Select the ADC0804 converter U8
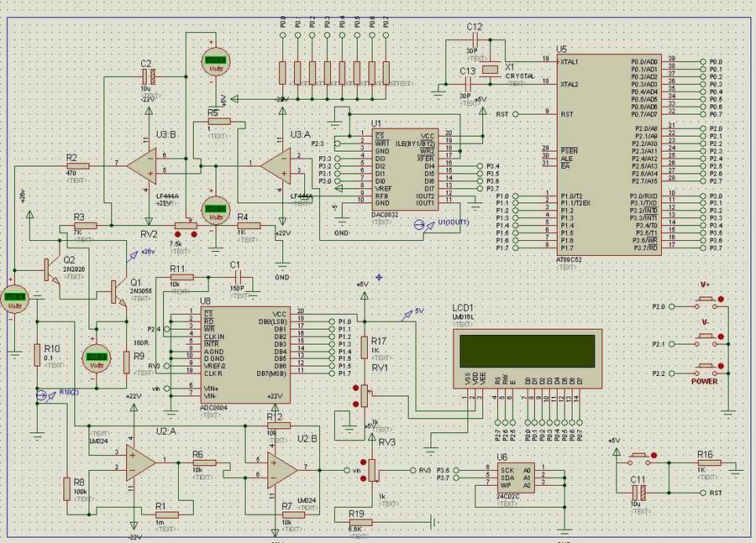Viewport: 756px width, 543px height. pos(245,355)
